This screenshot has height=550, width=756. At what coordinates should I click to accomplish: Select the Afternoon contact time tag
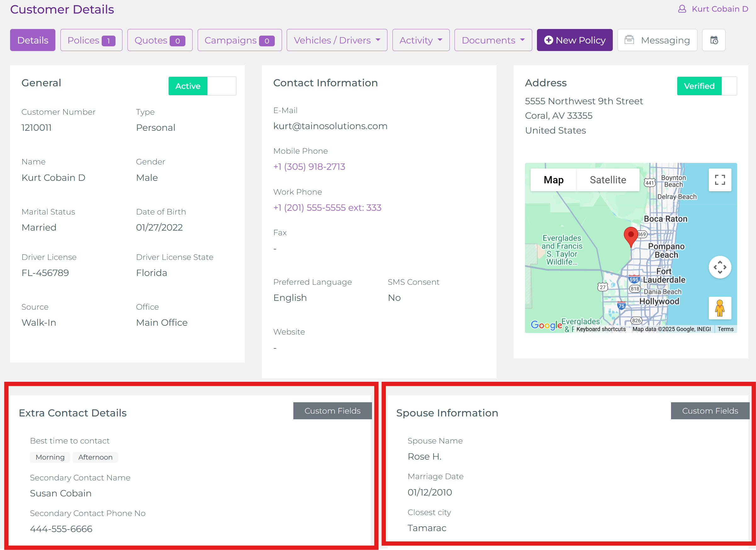coord(95,457)
